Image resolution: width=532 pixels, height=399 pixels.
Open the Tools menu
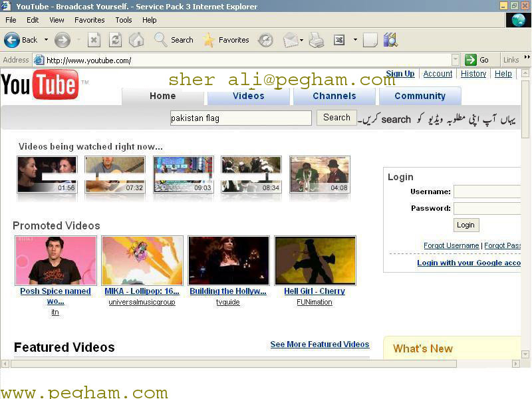[x=124, y=20]
